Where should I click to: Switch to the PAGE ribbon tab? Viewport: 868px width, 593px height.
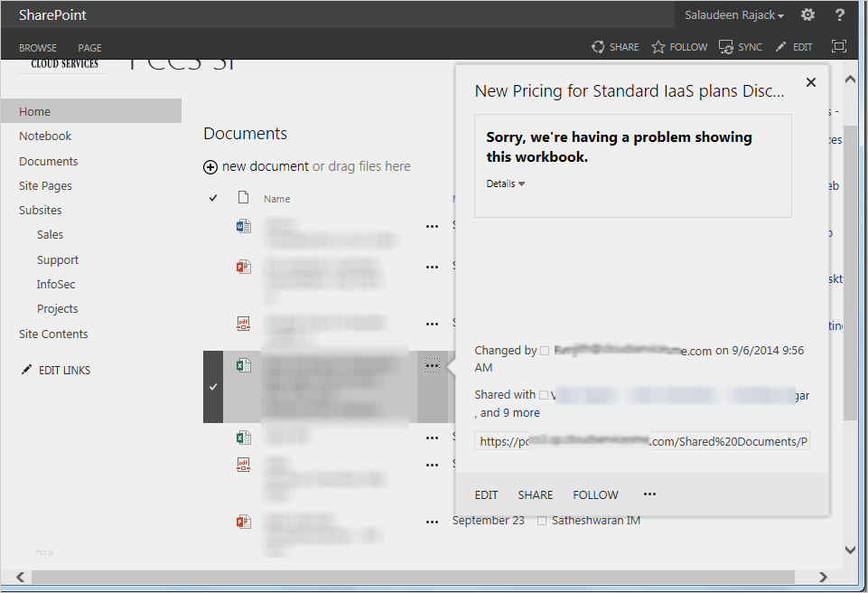89,48
